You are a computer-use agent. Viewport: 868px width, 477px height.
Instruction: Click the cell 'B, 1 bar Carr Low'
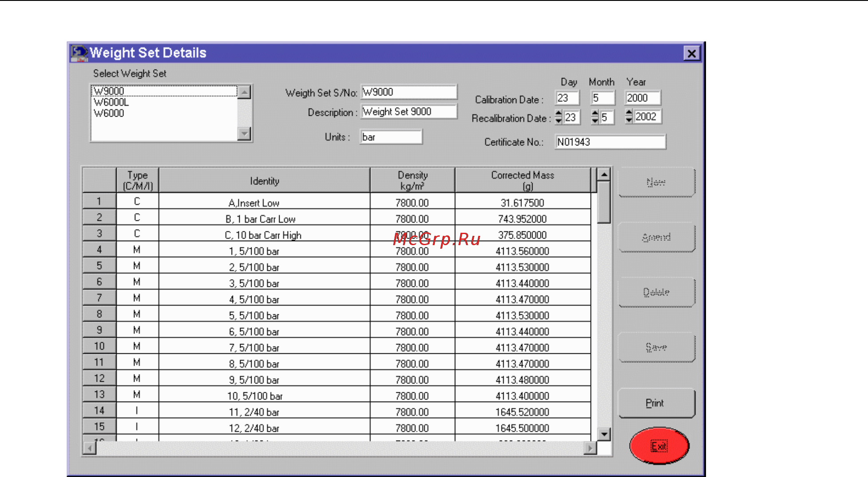coord(264,217)
